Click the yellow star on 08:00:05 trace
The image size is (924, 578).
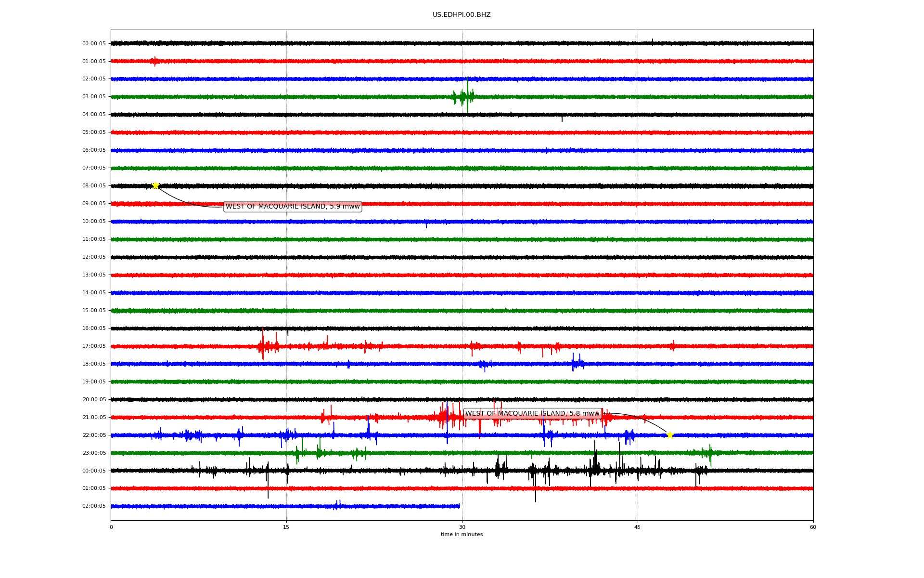(x=155, y=185)
